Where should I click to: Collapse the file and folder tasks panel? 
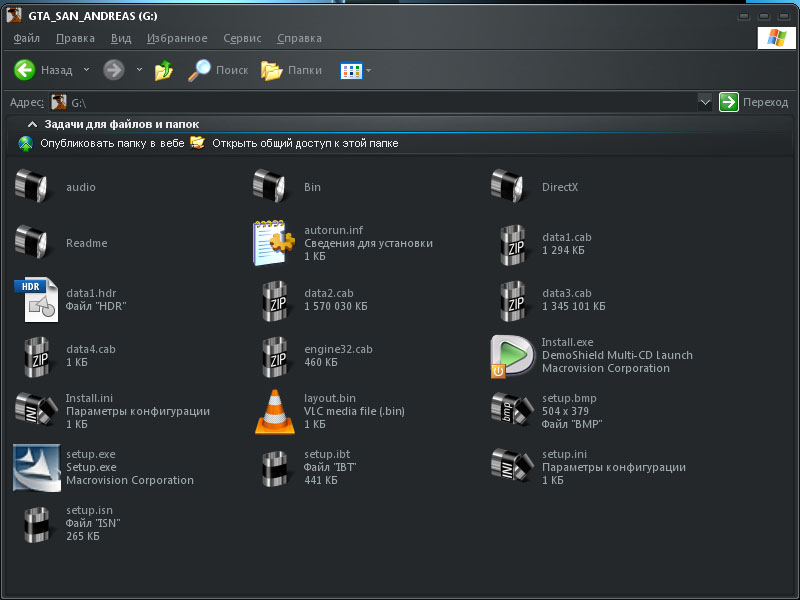[x=32, y=124]
